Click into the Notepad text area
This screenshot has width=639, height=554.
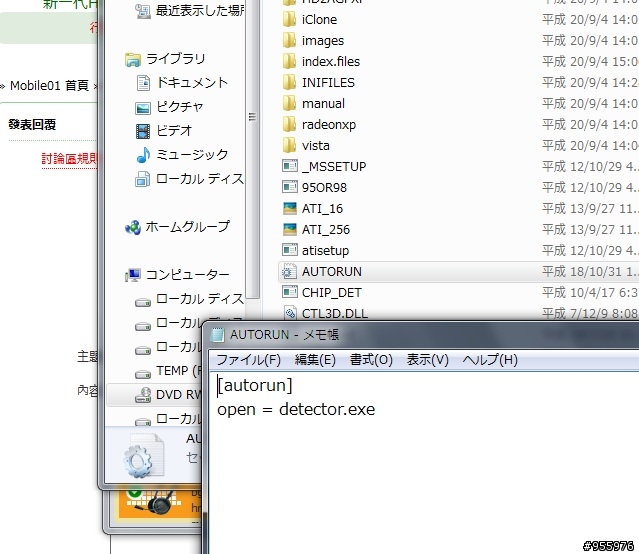click(x=424, y=463)
